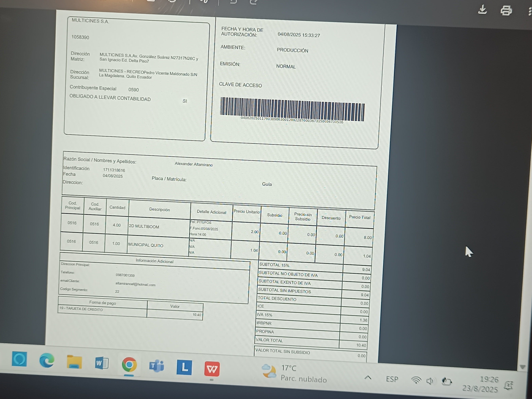The height and width of the screenshot is (399, 532).
Task: Click the 'CLAVE DE ACCESO' heading
Action: pos(240,85)
